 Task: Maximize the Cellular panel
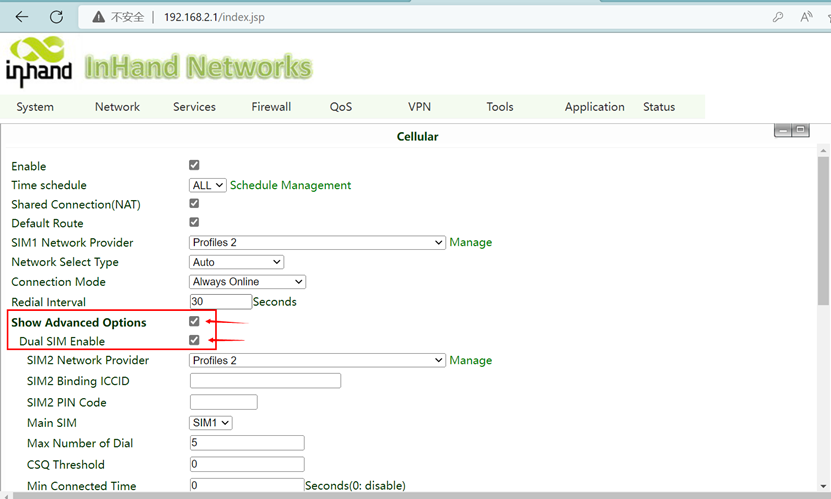(801, 130)
